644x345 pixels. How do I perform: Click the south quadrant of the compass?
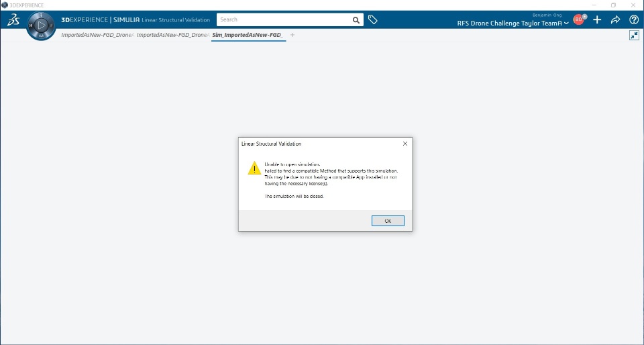point(41,36)
